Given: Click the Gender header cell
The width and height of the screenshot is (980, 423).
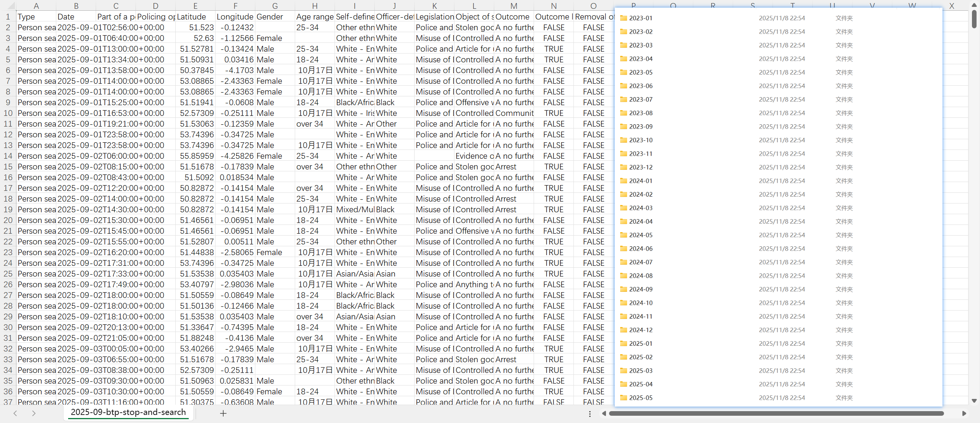Looking at the screenshot, I should [275, 17].
